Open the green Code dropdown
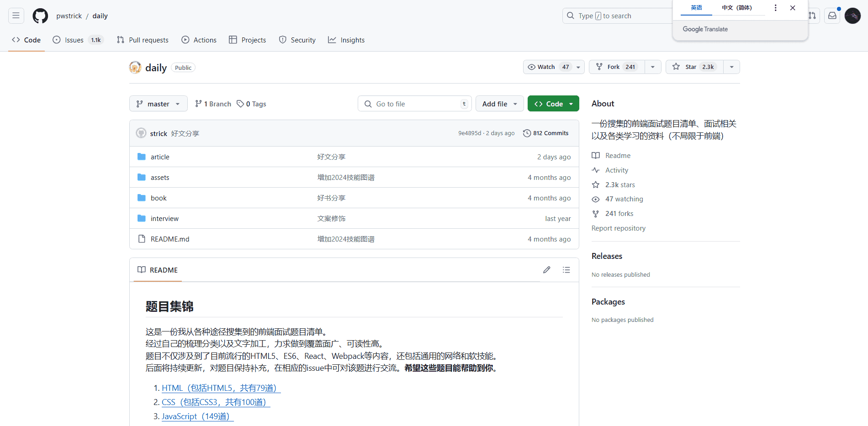This screenshot has height=426, width=868. point(553,104)
